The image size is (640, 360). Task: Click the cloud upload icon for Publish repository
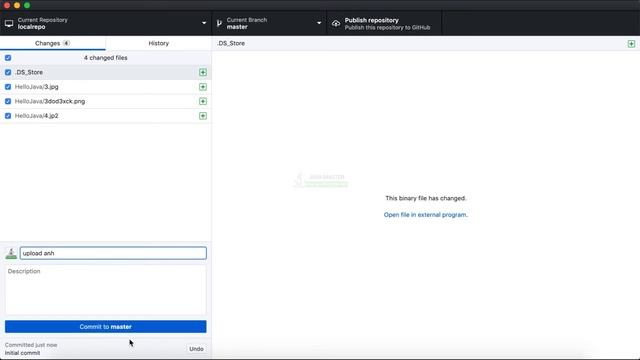[x=336, y=24]
